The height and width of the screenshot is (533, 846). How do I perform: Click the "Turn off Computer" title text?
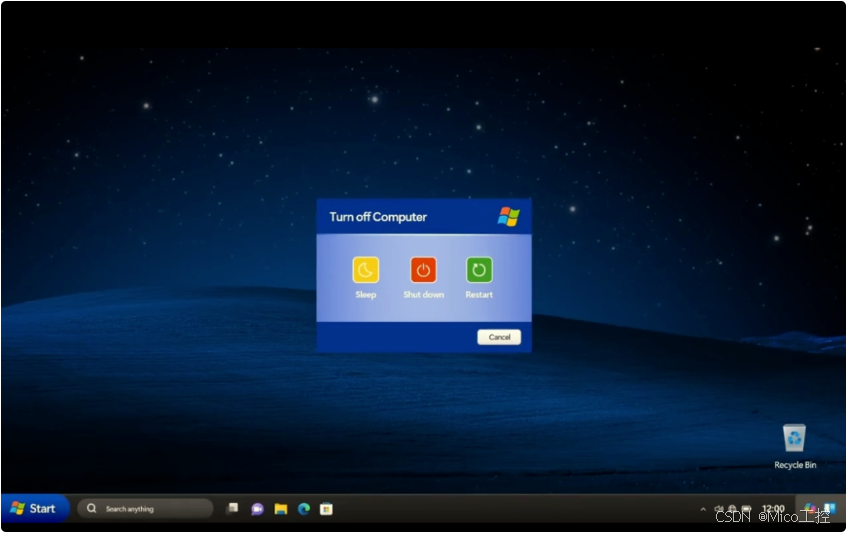click(x=378, y=217)
